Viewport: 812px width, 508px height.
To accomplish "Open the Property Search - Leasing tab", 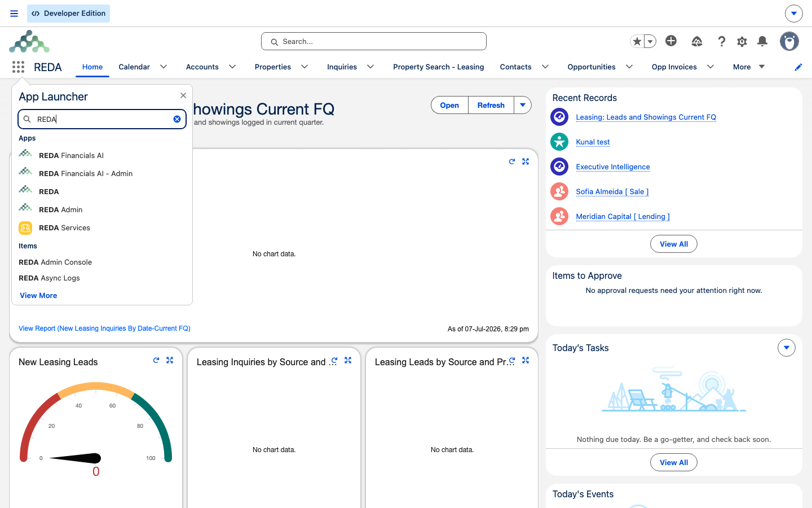I will pos(438,67).
